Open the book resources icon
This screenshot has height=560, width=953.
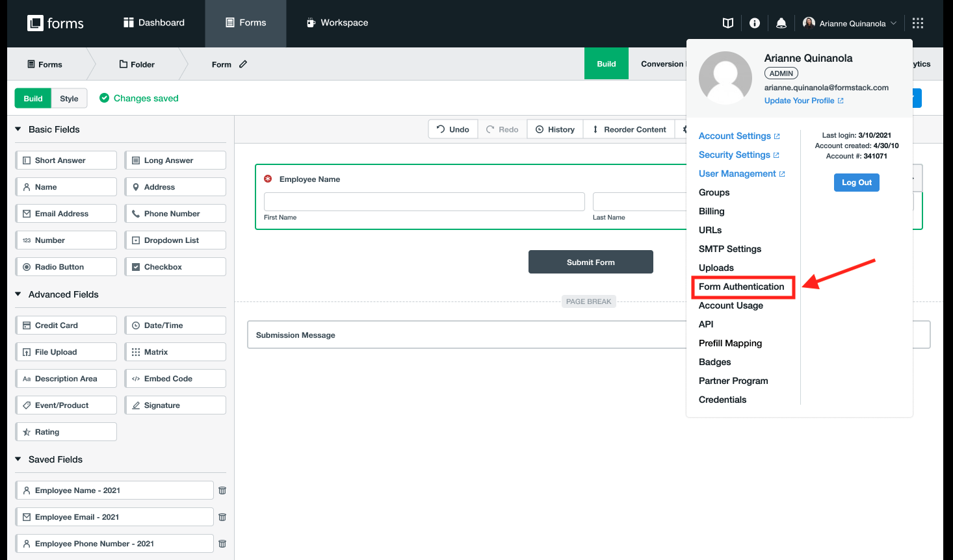point(728,23)
